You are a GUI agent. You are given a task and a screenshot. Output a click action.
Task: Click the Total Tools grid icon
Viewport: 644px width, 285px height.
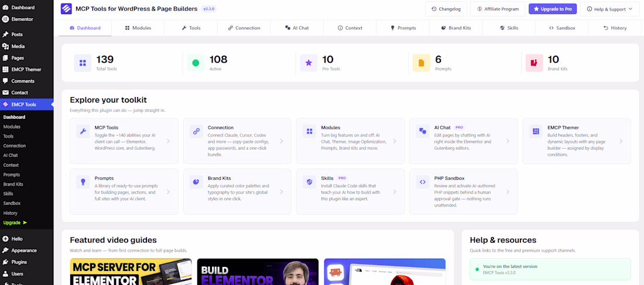[83, 63]
